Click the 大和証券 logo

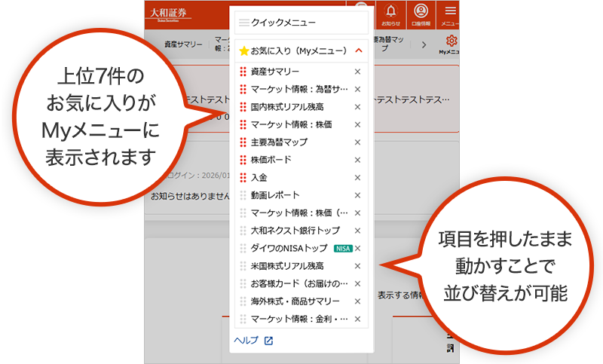168,14
